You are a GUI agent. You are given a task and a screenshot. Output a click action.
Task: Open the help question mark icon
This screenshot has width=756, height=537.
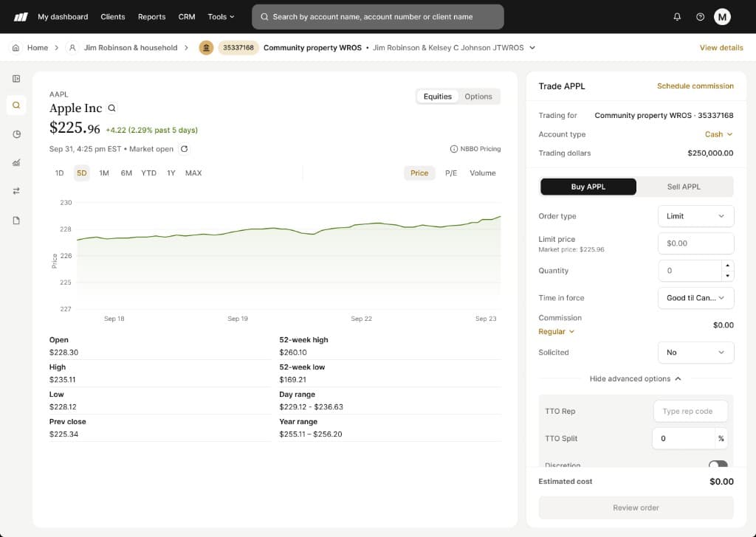click(700, 17)
